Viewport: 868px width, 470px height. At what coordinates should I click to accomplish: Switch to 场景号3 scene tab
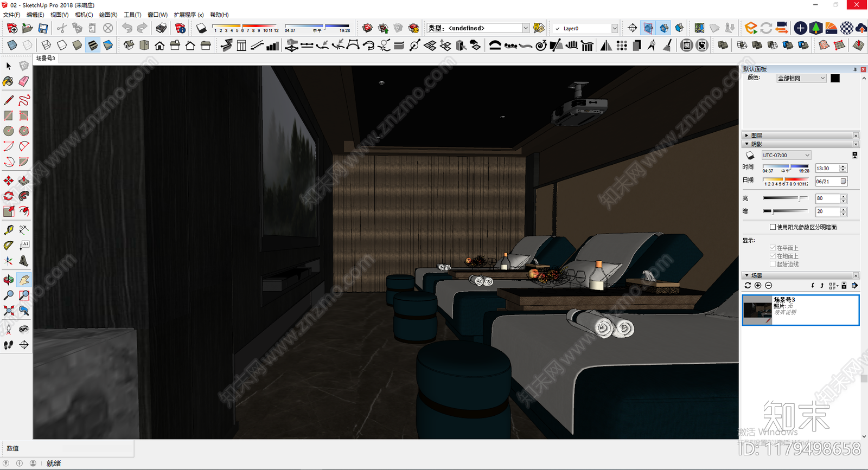click(46, 58)
